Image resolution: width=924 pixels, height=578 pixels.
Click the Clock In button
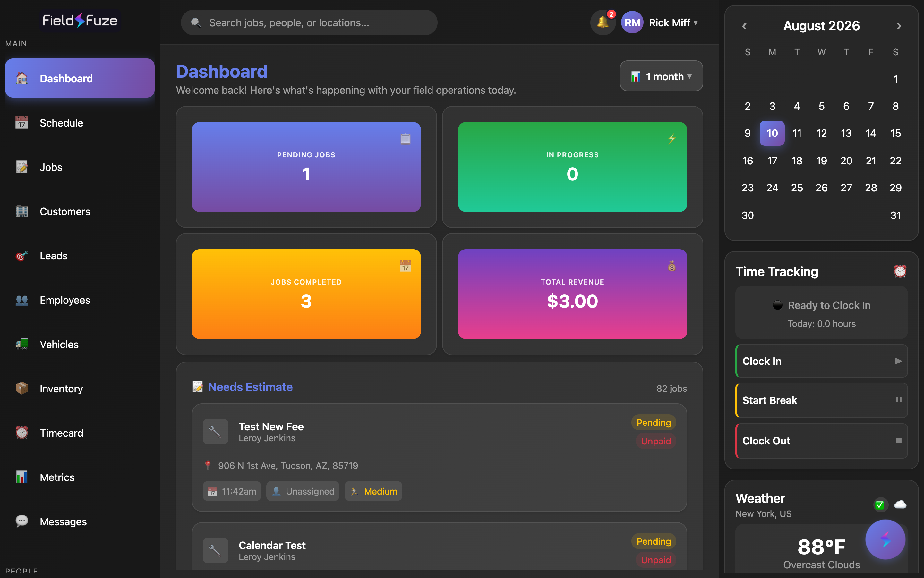click(x=821, y=361)
